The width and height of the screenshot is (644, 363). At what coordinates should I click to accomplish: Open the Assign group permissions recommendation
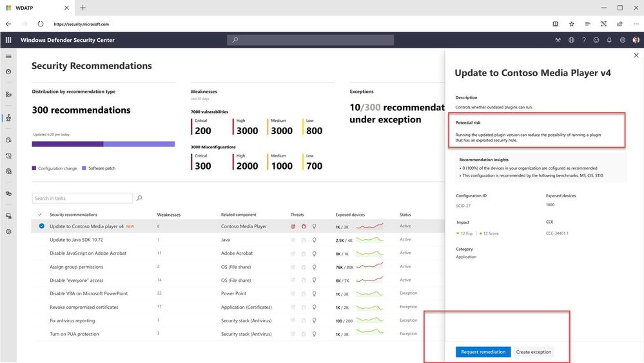[x=77, y=267]
